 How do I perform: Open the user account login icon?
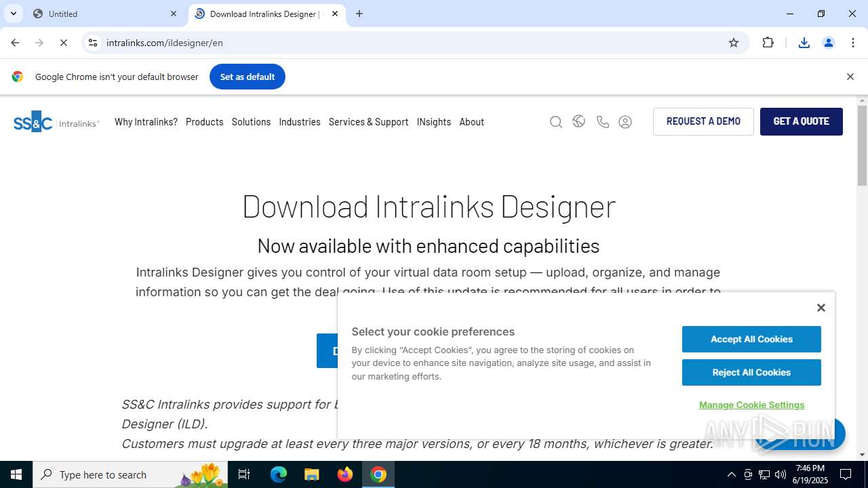tap(625, 122)
